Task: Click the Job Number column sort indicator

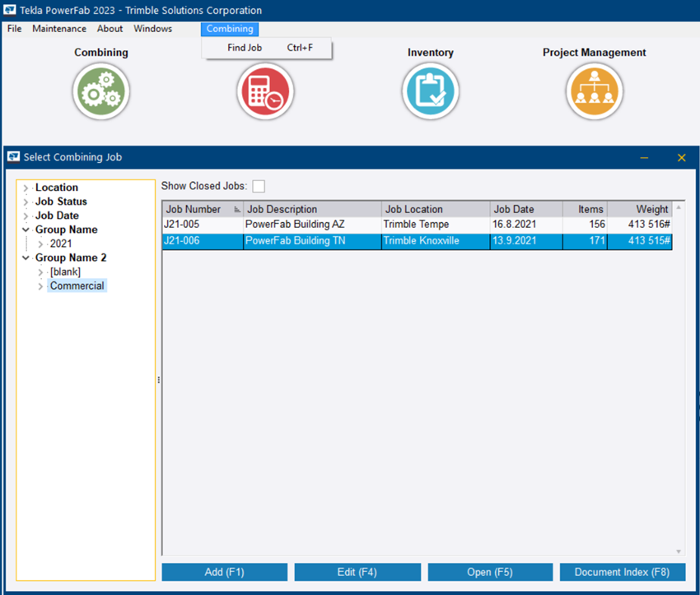Action: click(237, 209)
